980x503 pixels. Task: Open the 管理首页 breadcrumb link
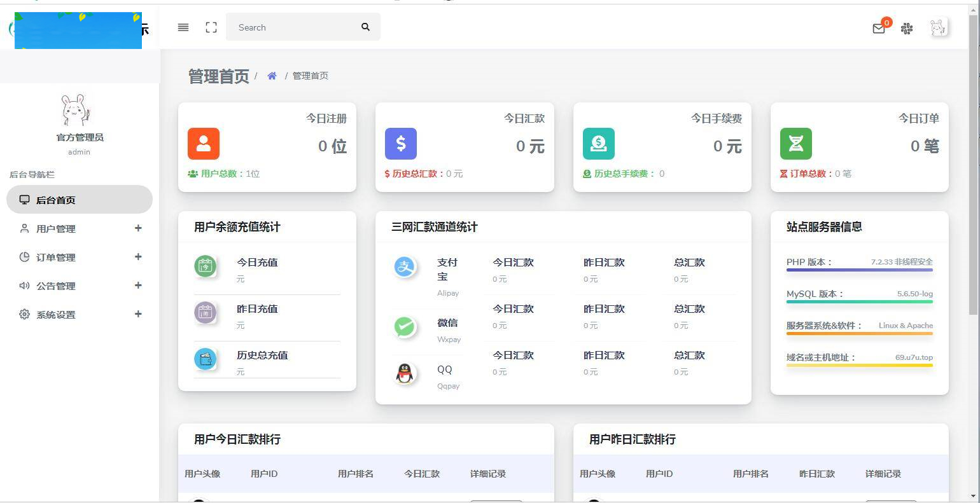pyautogui.click(x=310, y=76)
